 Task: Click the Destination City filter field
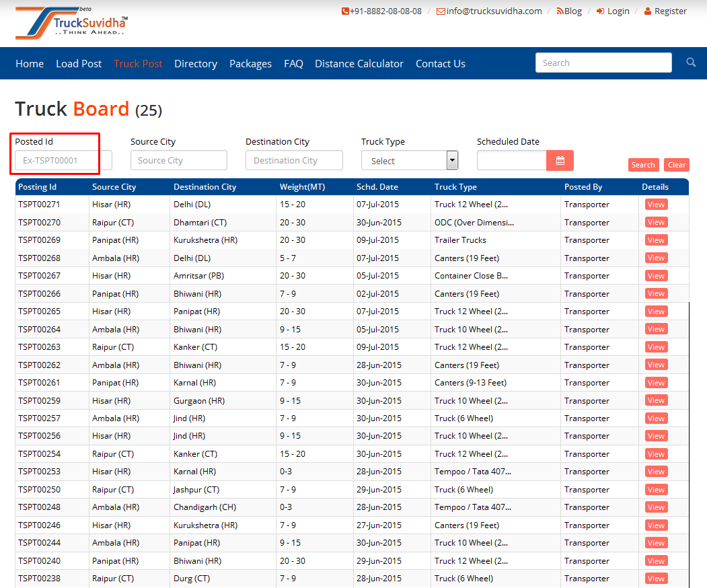pos(294,161)
